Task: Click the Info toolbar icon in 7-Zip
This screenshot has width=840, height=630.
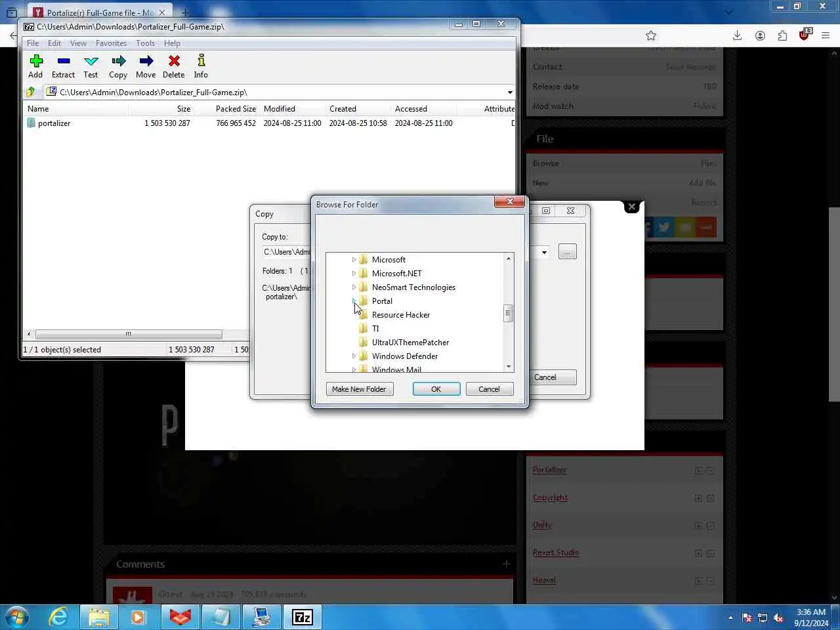Action: [201, 66]
